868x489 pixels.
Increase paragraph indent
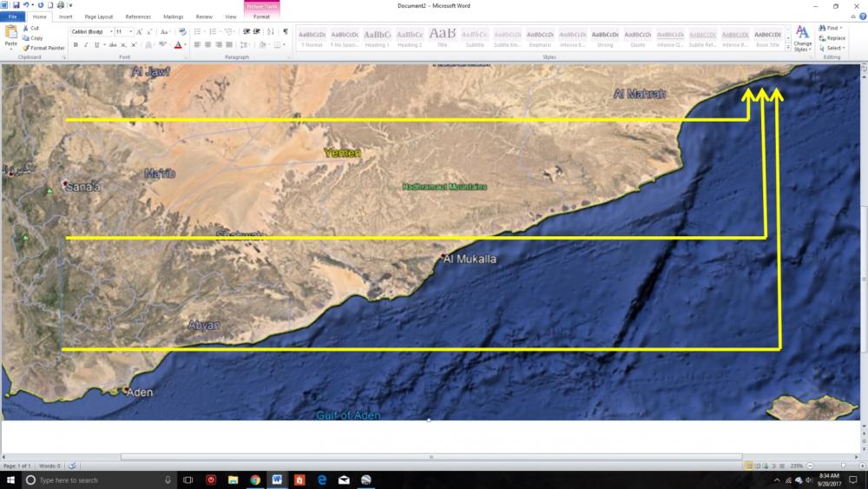click(256, 31)
